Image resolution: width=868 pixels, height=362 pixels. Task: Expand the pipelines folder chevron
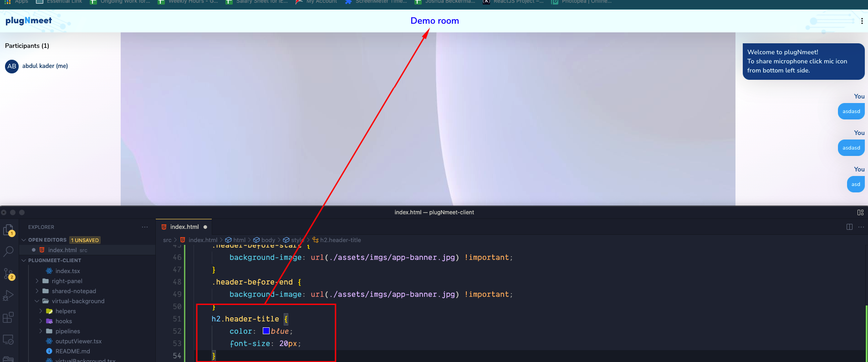[x=41, y=331]
